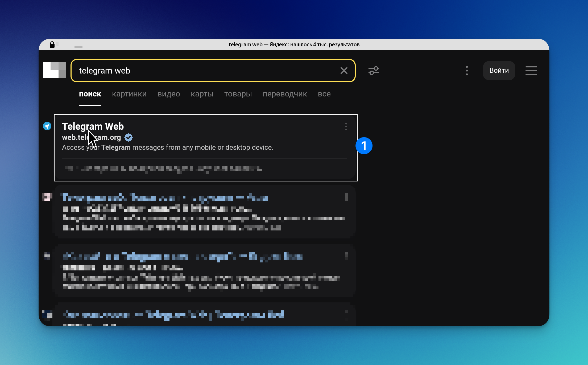Open the three-dot menu on the Telegram Web result
This screenshot has width=588, height=365.
[346, 127]
